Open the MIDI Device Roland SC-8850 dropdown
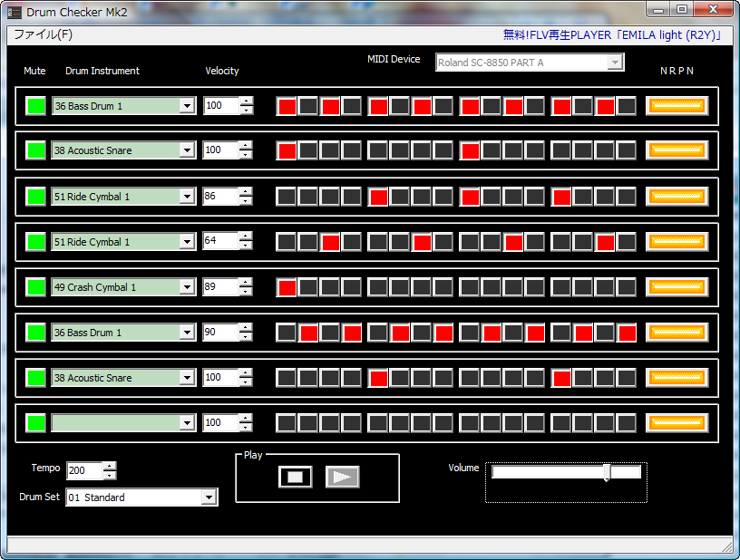This screenshot has width=740, height=560. coord(615,63)
